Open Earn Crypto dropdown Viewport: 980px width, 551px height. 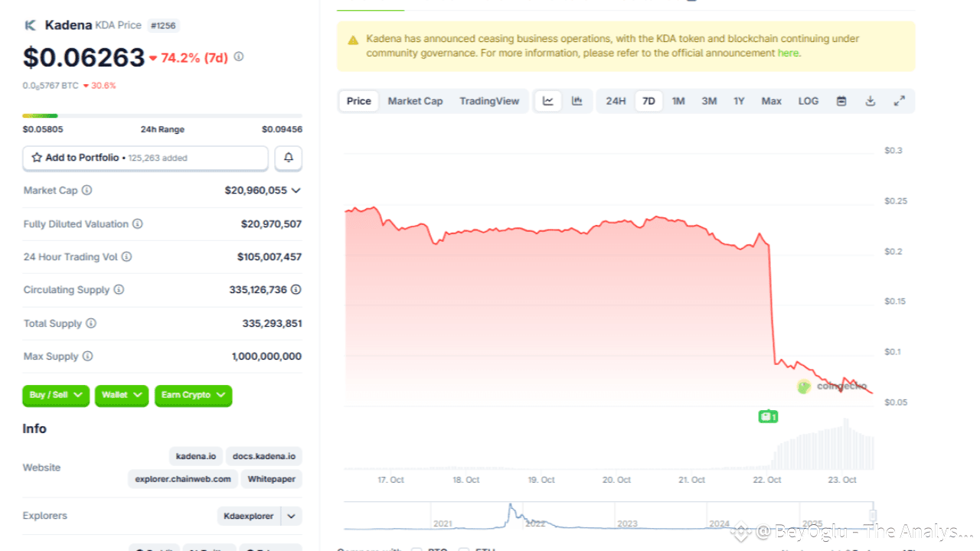(193, 395)
